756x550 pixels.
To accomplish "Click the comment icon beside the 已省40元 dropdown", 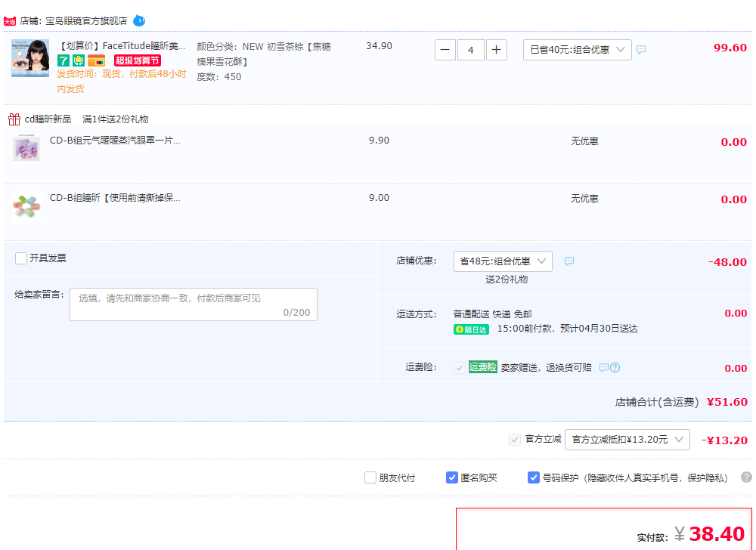I will click(x=641, y=50).
